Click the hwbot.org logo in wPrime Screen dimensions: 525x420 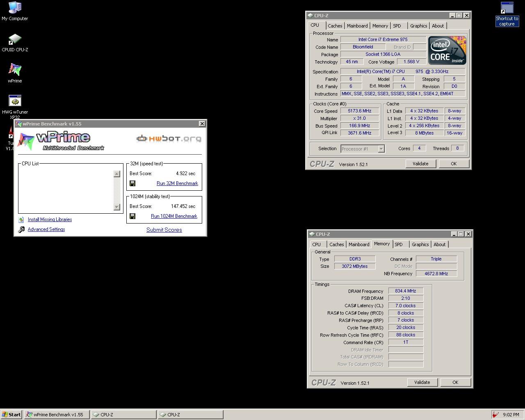(x=169, y=139)
